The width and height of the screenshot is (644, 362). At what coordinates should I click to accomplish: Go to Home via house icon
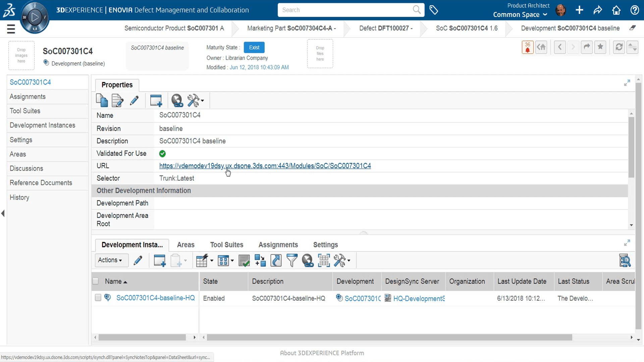point(616,10)
